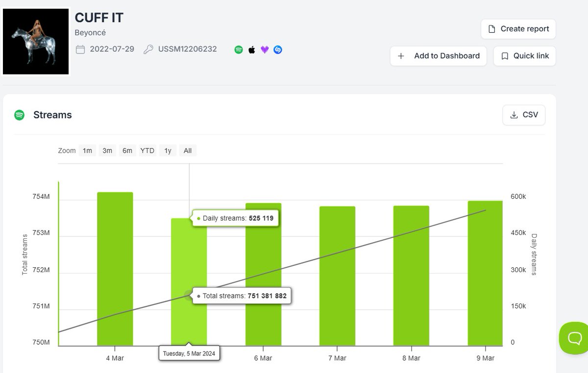Image resolution: width=588 pixels, height=373 pixels.
Task: Click the Spotify logo in the Streams header
Action: tap(20, 115)
